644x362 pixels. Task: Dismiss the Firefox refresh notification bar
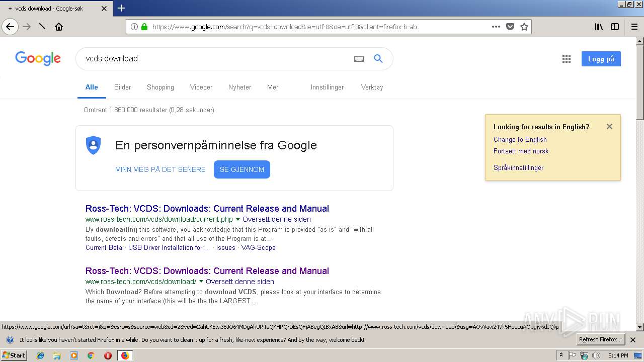633,340
